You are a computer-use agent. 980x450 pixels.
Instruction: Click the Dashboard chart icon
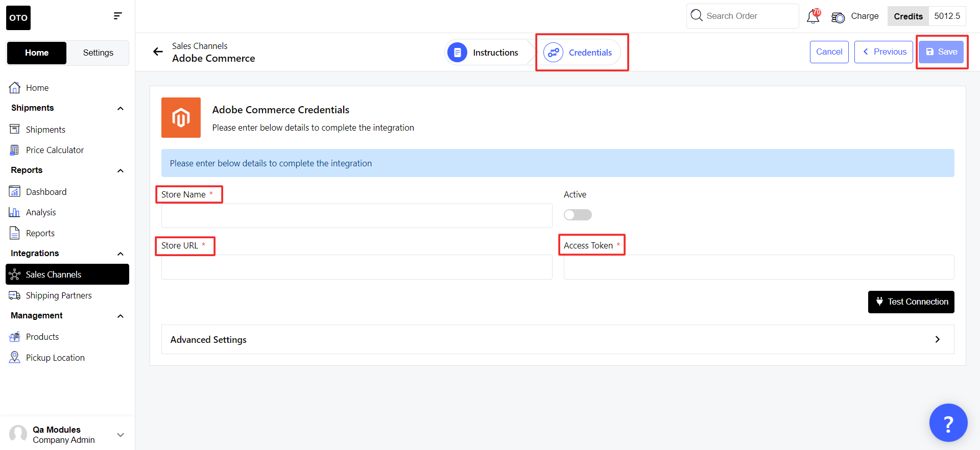click(15, 191)
